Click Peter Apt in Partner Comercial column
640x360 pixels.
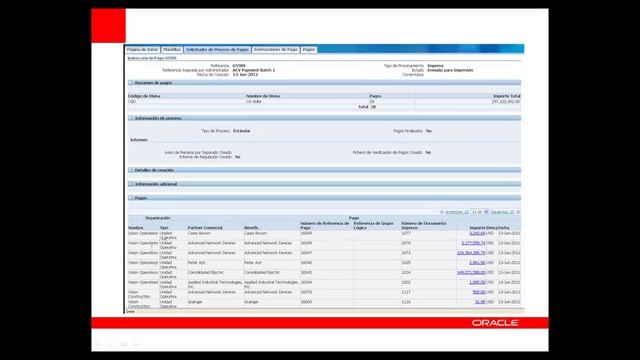coord(196,263)
